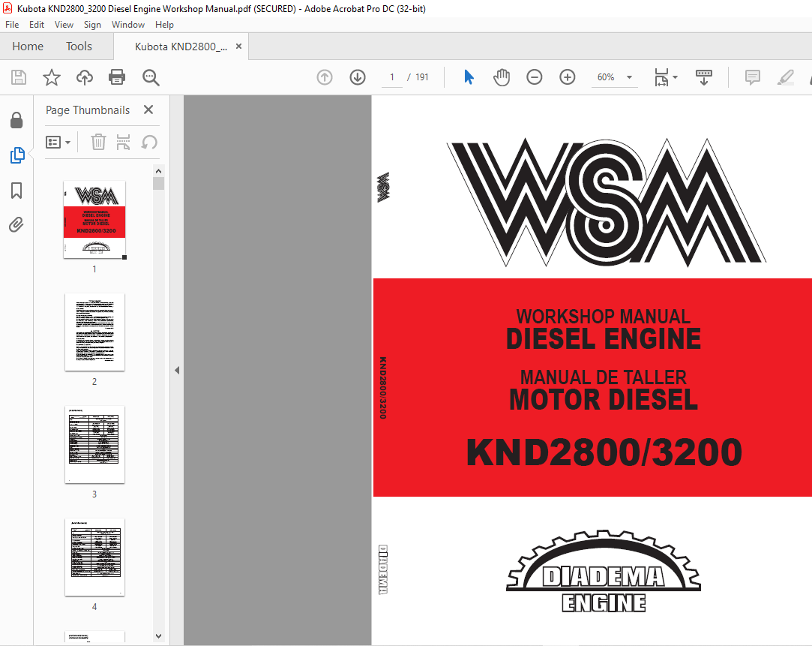The width and height of the screenshot is (812, 646).
Task: Open the View menu
Action: pos(64,24)
